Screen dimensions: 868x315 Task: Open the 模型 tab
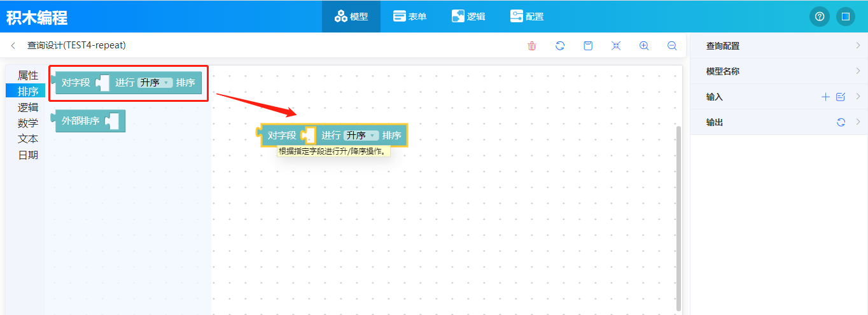pyautogui.click(x=351, y=17)
